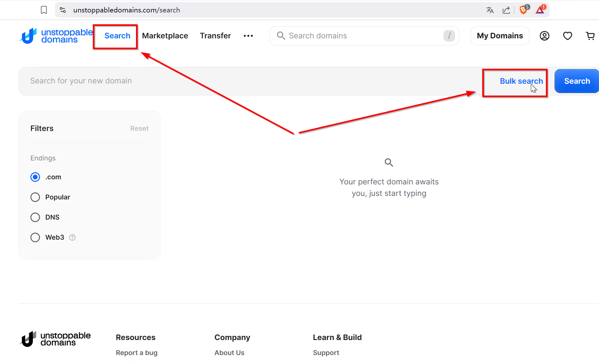Viewport: 599px width, 364px height.
Task: Click the share page icon
Action: [x=506, y=10]
